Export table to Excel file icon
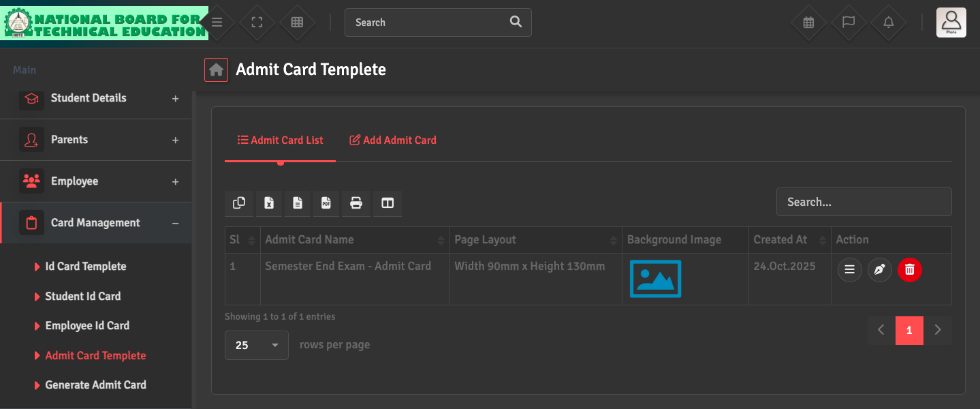The height and width of the screenshot is (409, 980). click(269, 203)
